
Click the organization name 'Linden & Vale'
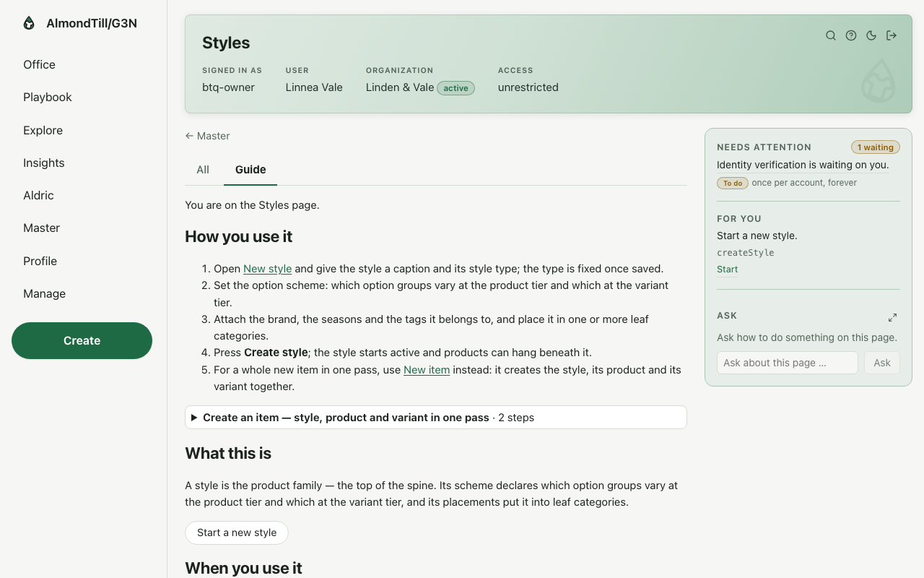(x=400, y=87)
